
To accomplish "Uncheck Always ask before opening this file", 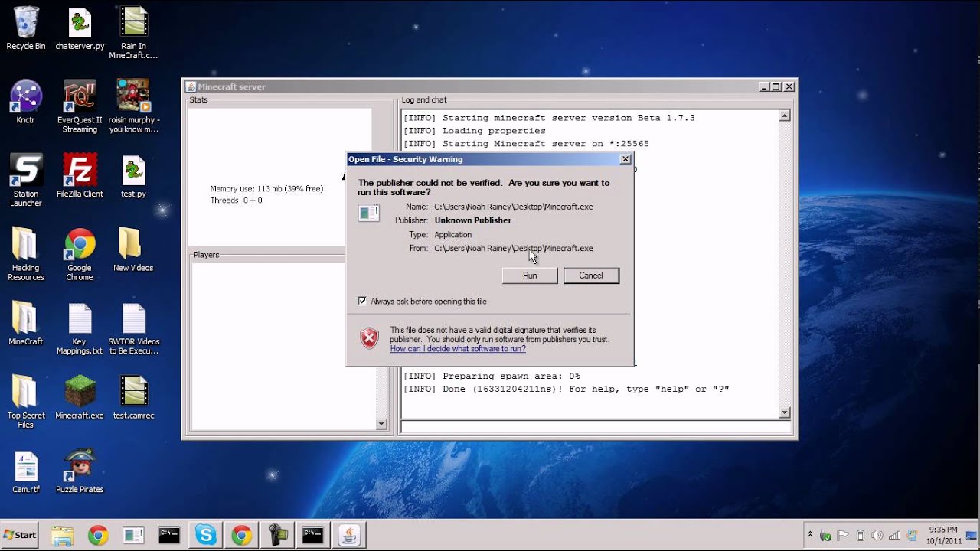I will pos(362,302).
